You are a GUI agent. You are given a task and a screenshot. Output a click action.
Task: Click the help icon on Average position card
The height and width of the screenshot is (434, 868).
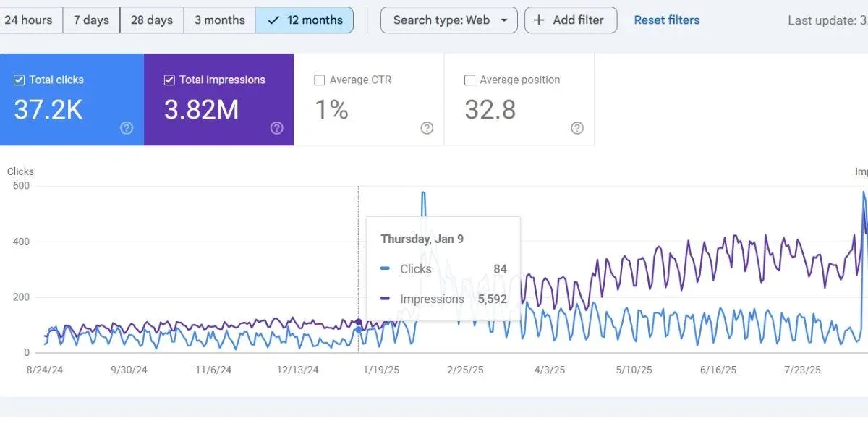tap(576, 128)
